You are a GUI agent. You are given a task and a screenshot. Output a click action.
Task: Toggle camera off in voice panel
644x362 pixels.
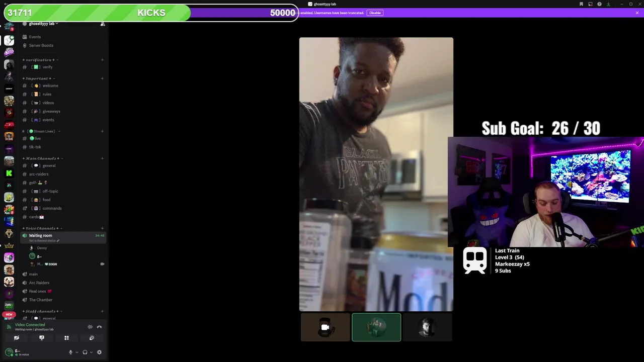point(17,338)
